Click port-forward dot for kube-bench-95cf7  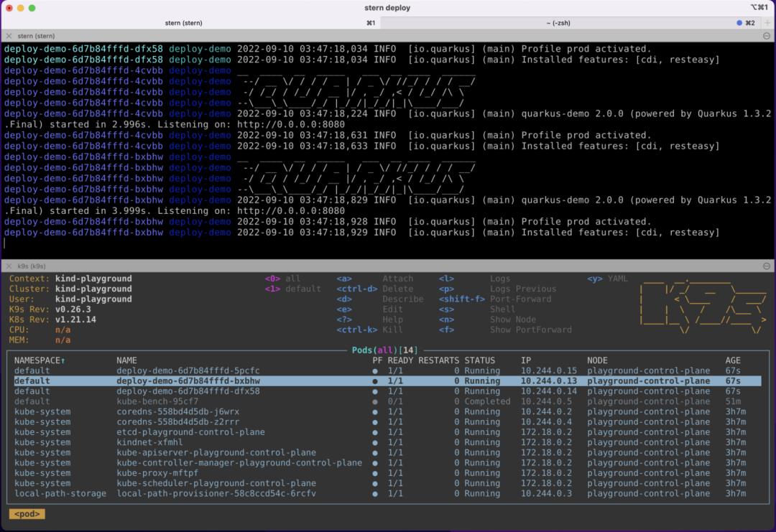pos(375,401)
